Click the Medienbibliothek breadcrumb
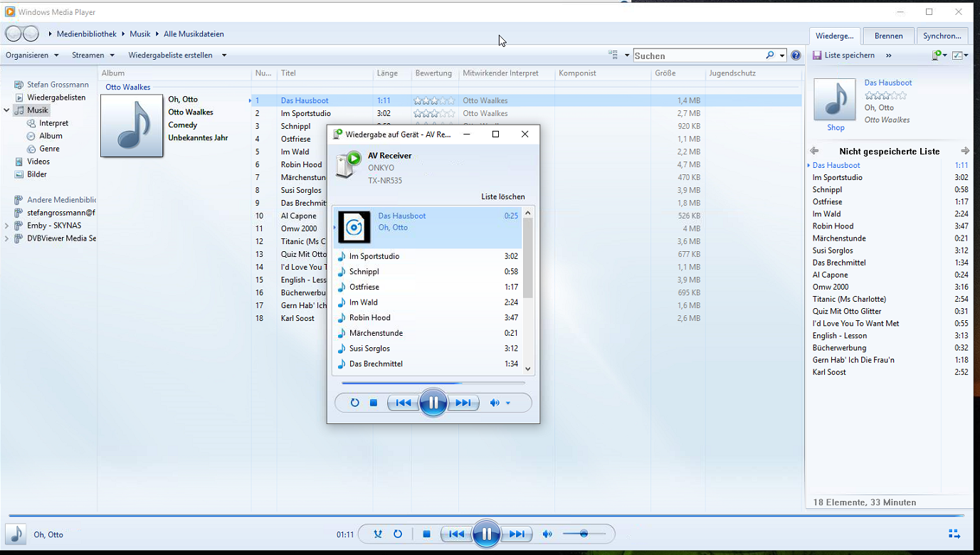The image size is (980, 555). 87,33
